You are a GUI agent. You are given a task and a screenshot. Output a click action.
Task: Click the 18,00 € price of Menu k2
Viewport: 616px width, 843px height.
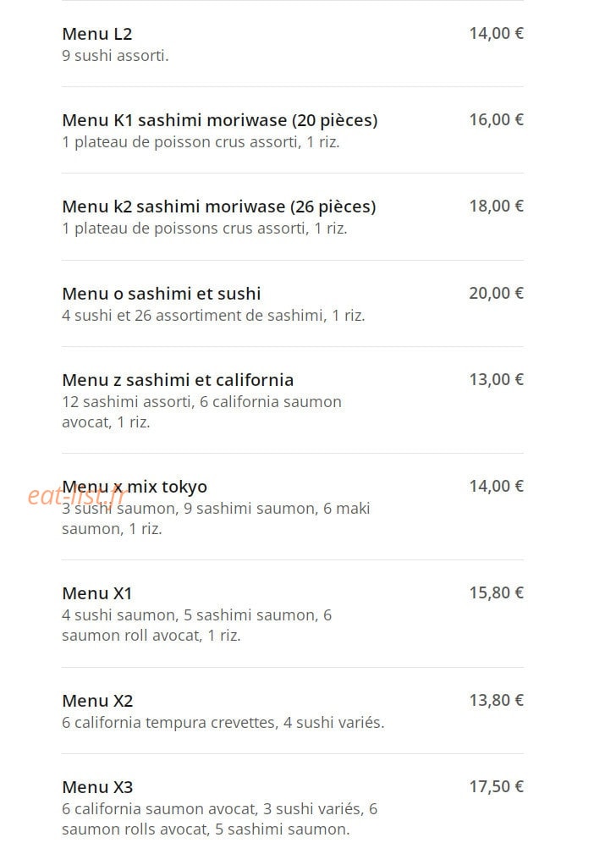tap(496, 206)
